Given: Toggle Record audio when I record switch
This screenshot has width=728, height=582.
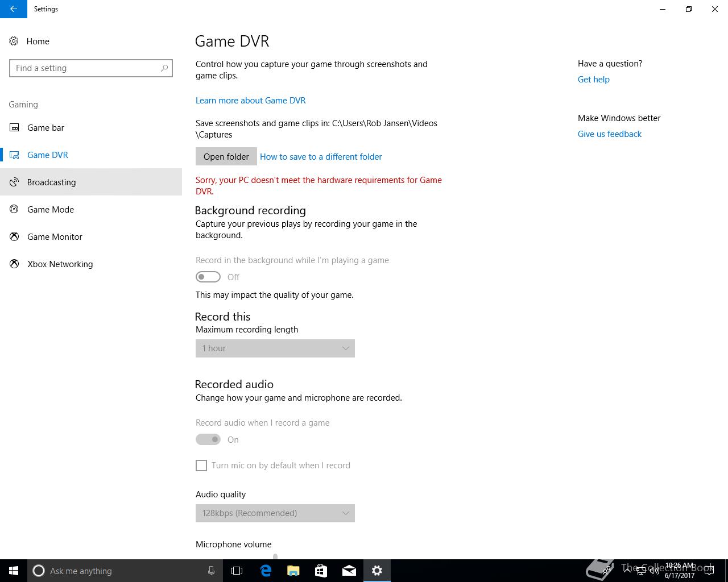Looking at the screenshot, I should click(208, 439).
